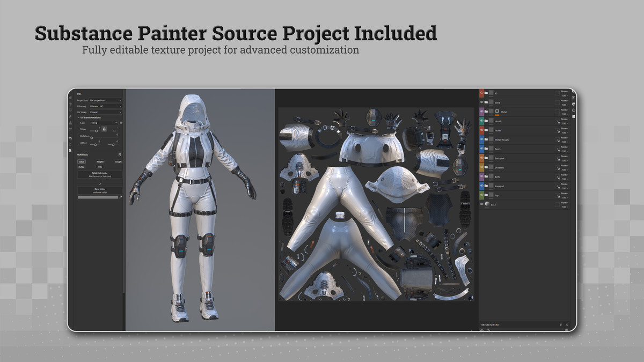Screen dimensions: 644x362
Task: Hide the Jacket layer
Action: (481, 130)
